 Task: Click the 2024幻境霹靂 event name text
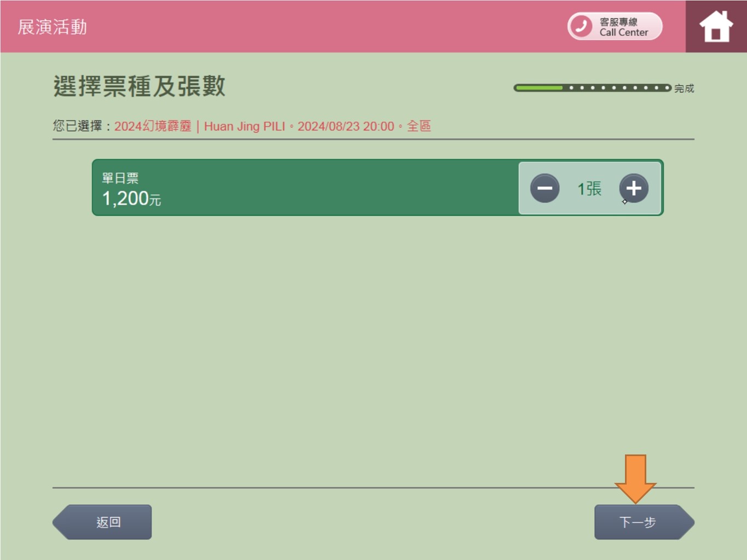[x=153, y=126]
